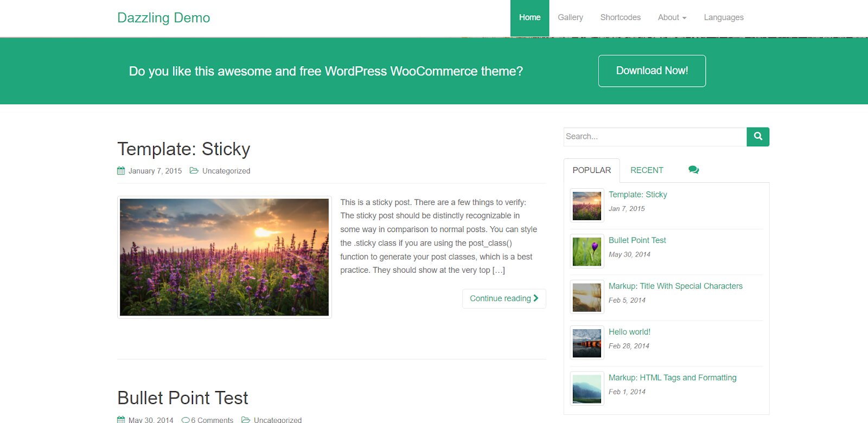Expand the About dropdown menu
The height and width of the screenshot is (423, 868).
[672, 17]
